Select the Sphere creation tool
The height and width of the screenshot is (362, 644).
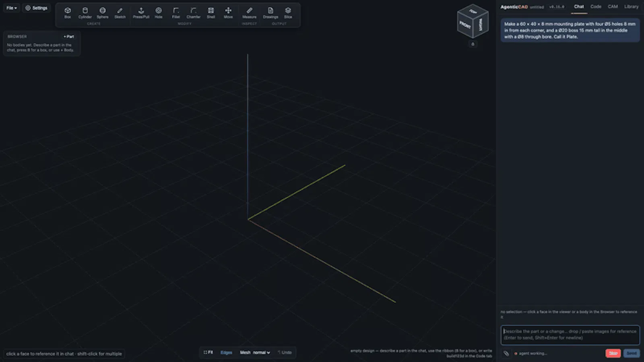click(x=103, y=13)
